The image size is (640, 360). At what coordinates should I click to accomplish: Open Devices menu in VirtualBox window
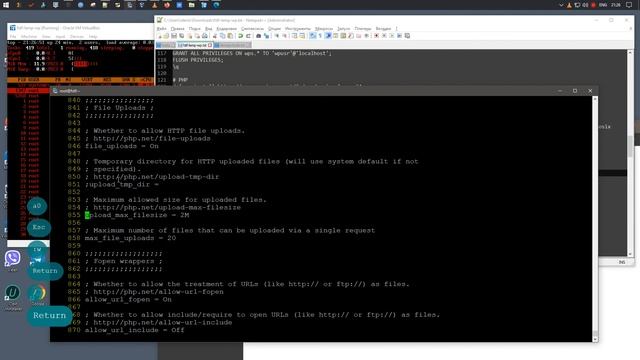click(76, 37)
